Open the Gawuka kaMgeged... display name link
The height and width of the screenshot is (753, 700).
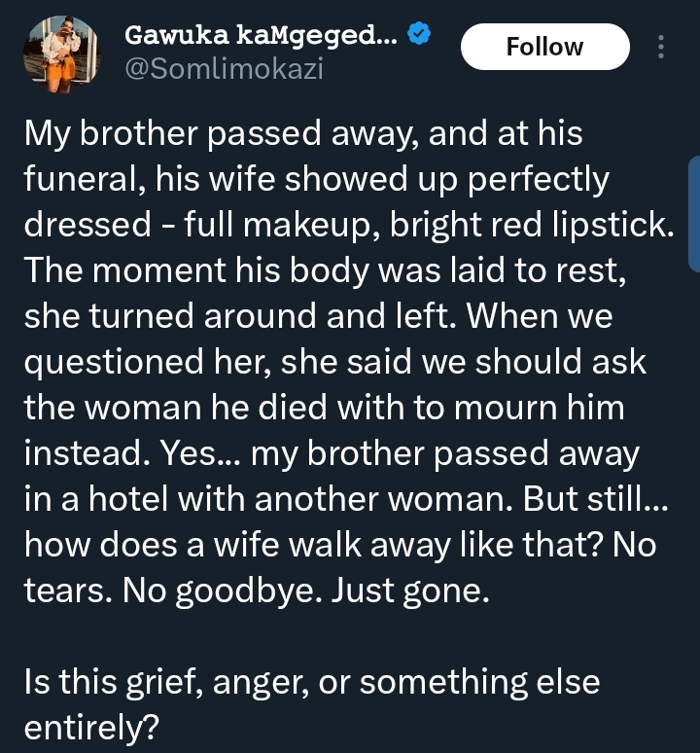pos(262,35)
